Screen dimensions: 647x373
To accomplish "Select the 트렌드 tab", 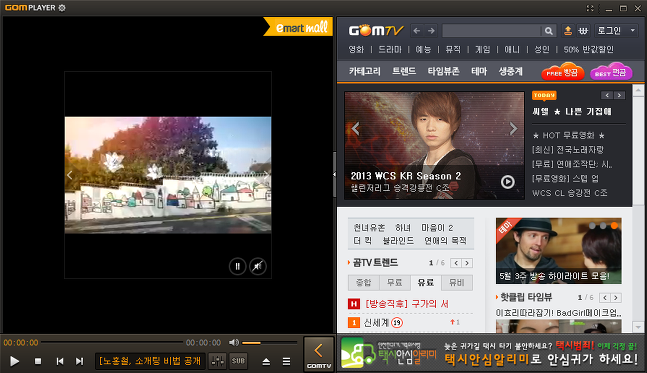I will 404,71.
